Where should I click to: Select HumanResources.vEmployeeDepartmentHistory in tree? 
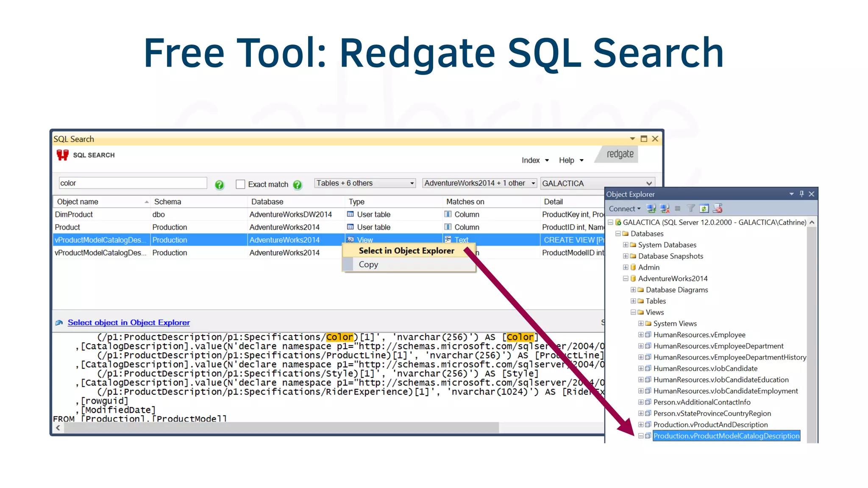[x=729, y=358]
